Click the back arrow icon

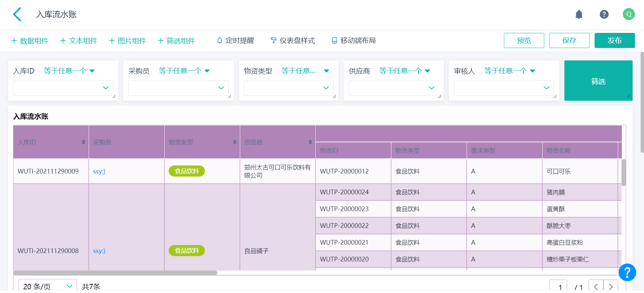point(17,14)
